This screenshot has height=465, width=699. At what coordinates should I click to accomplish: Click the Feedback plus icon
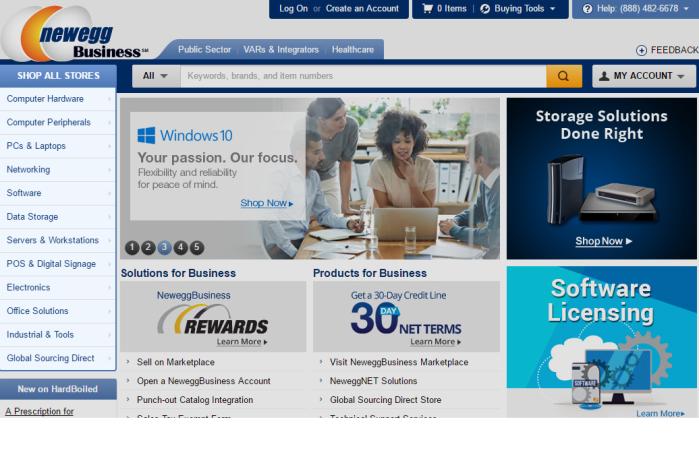(641, 50)
